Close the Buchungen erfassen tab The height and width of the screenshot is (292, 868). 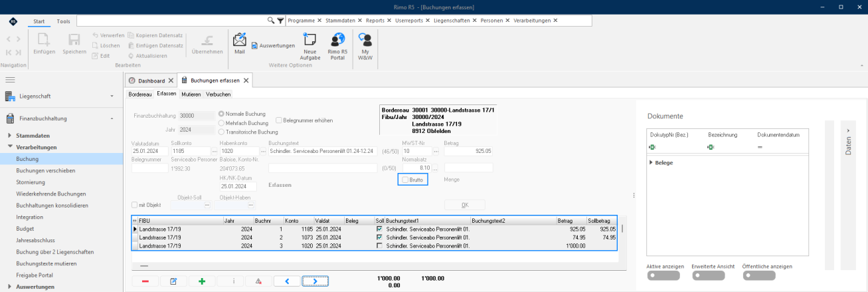point(246,80)
